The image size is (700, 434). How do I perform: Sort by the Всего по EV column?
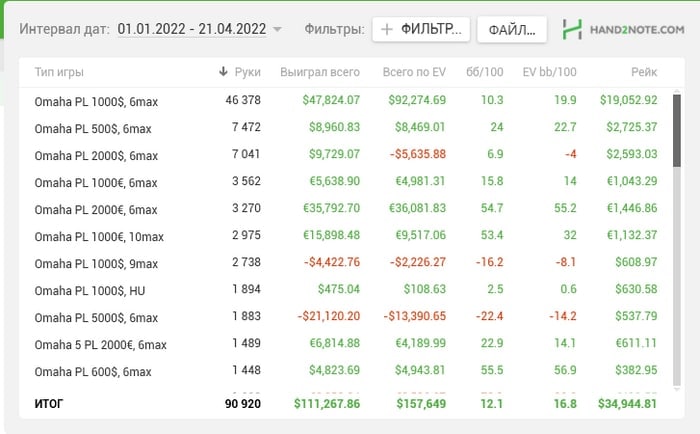(x=414, y=72)
